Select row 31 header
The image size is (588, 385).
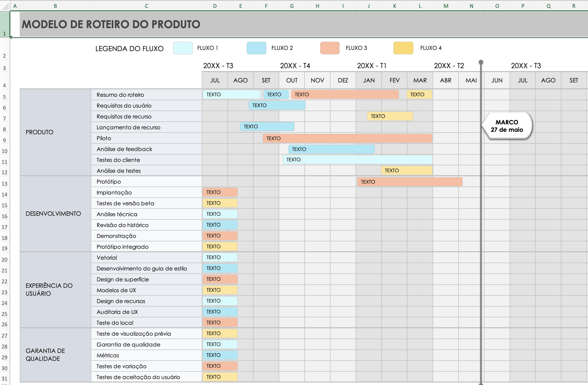click(x=5, y=377)
